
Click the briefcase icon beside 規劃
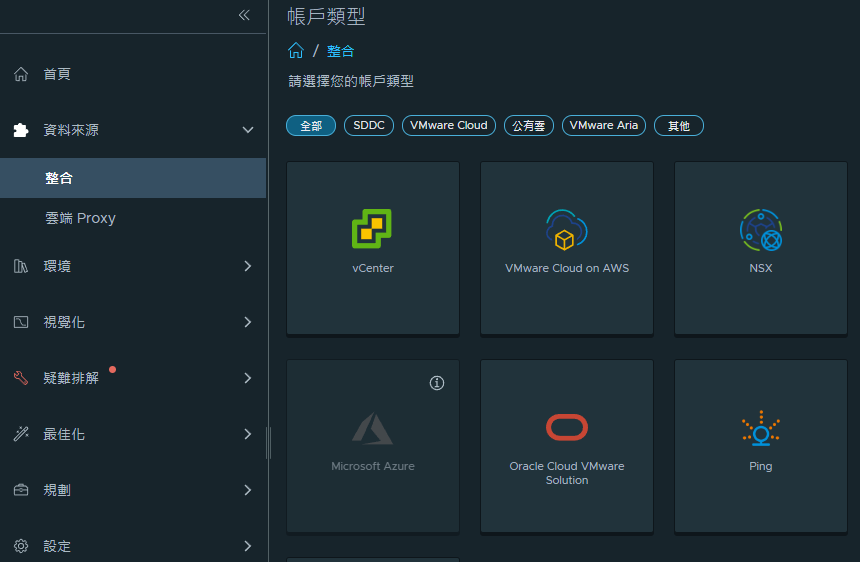21,490
